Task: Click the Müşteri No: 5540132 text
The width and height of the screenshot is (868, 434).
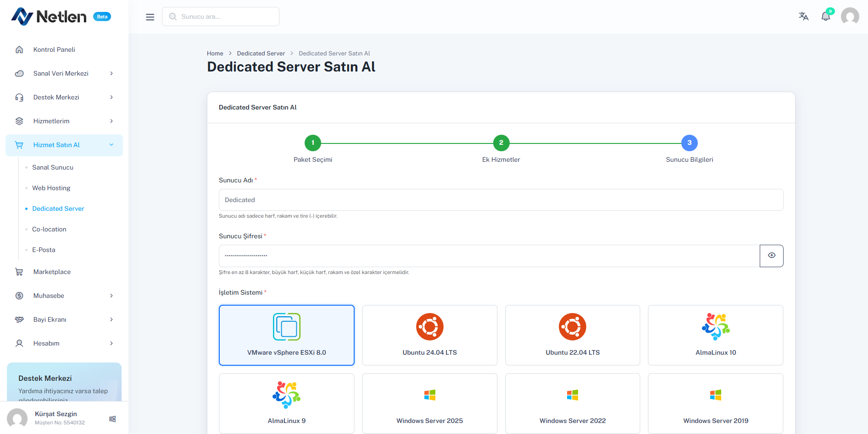Action: coord(60,423)
